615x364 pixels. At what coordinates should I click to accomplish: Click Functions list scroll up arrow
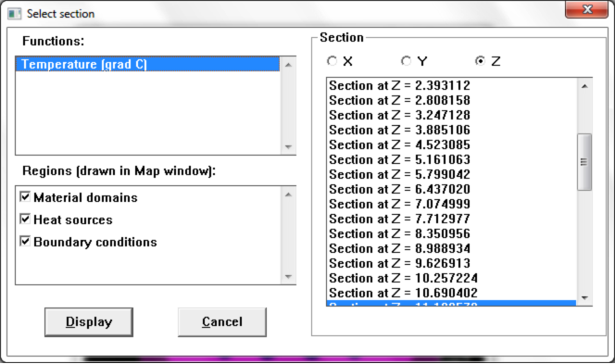pos(288,65)
